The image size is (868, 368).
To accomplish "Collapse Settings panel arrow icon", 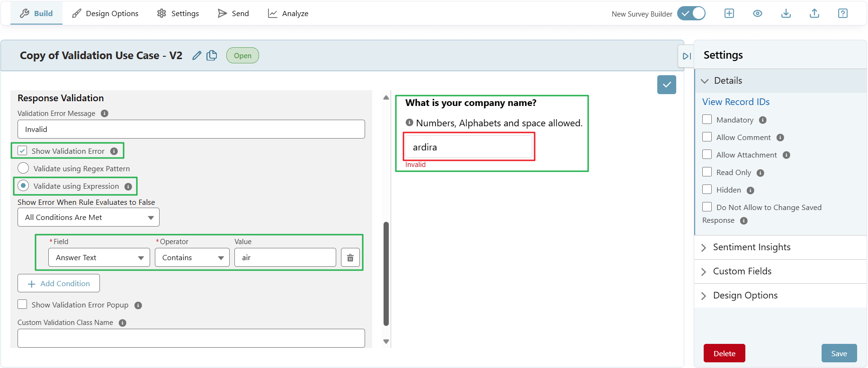I will click(x=687, y=56).
